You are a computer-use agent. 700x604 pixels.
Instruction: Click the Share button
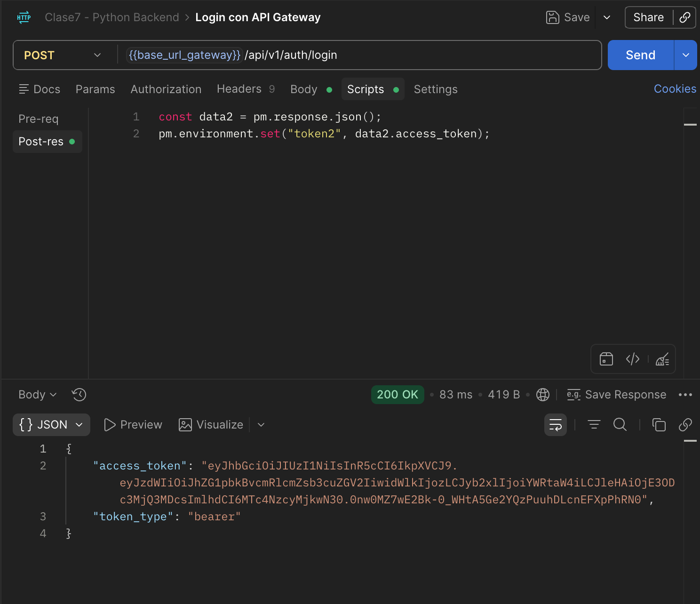[649, 17]
